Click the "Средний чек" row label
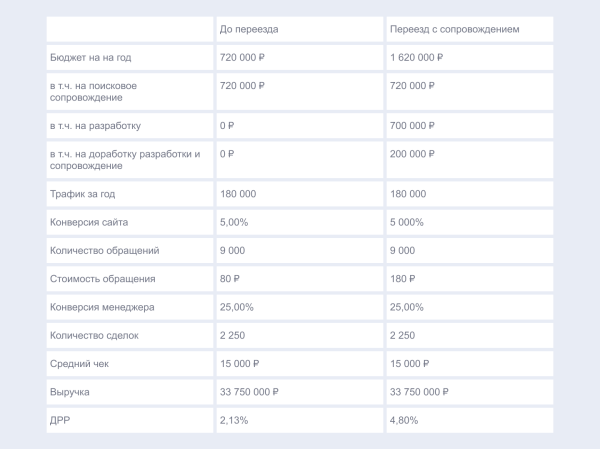Viewport: 600px width, 449px height. (x=77, y=363)
